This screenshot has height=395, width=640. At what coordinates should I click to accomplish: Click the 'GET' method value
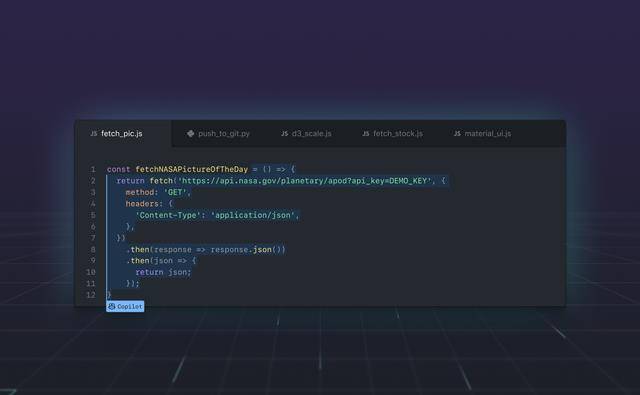[x=175, y=192]
